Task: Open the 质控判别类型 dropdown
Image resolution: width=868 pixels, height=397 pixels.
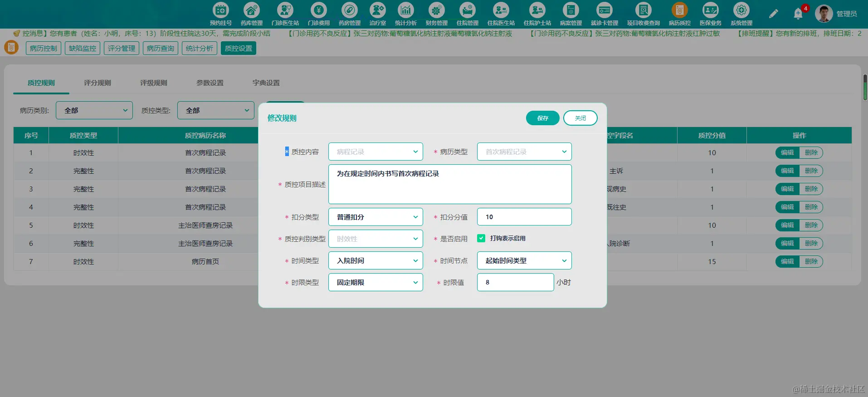Action: click(375, 239)
